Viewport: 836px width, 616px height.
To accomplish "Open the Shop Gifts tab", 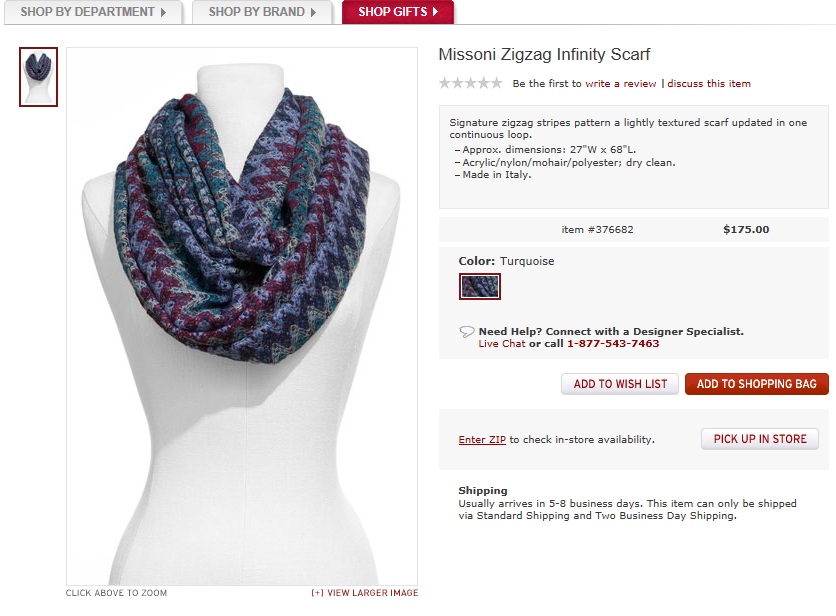I will tap(398, 12).
